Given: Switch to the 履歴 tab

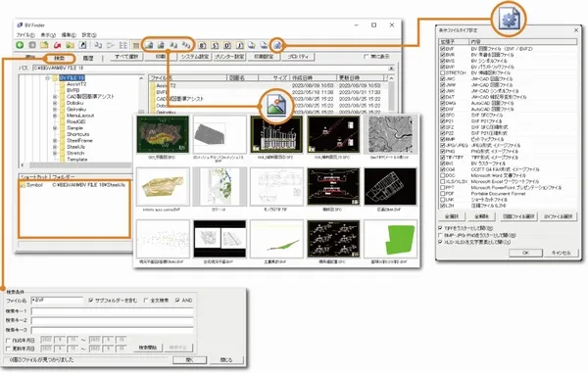Looking at the screenshot, I should coord(88,58).
